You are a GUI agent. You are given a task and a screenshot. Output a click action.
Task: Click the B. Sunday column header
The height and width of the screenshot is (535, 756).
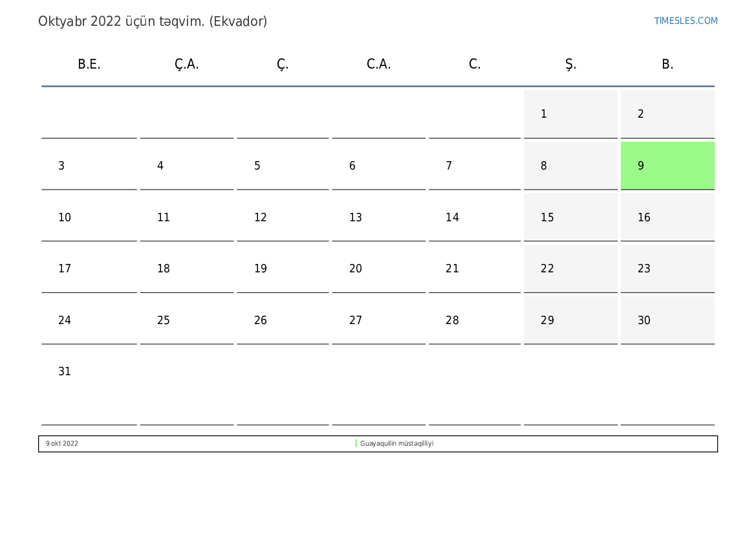pos(667,64)
